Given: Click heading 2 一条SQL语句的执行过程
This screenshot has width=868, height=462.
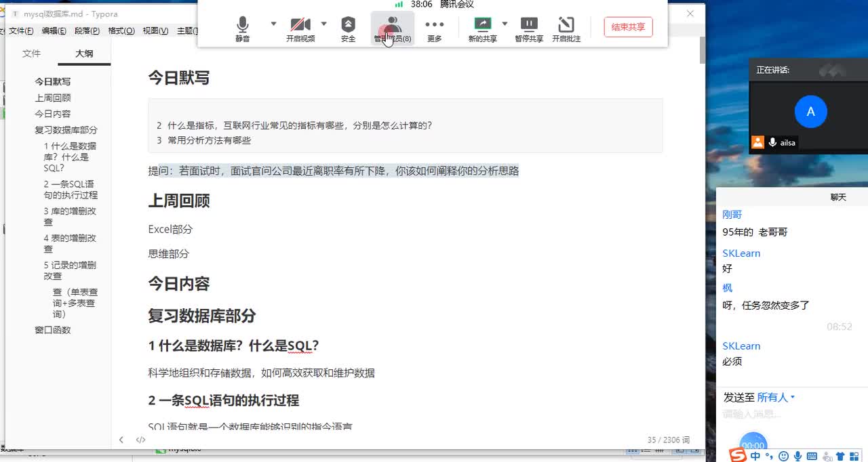Looking at the screenshot, I should coord(224,400).
